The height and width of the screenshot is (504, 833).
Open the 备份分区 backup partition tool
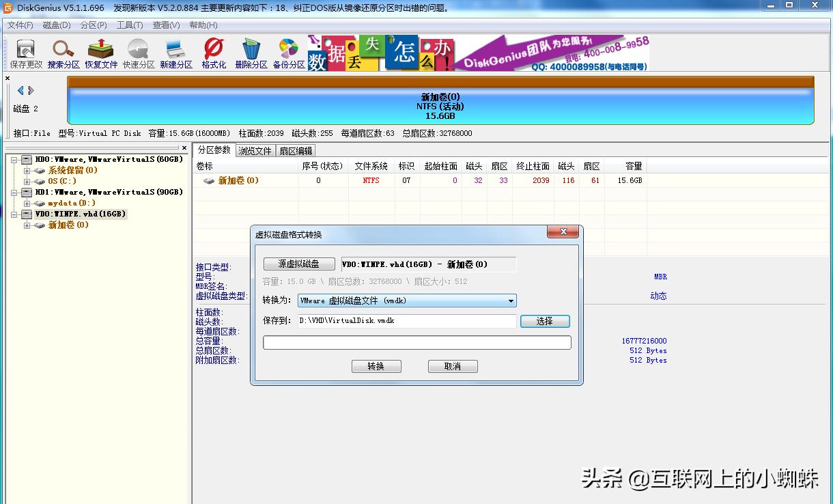click(x=288, y=53)
